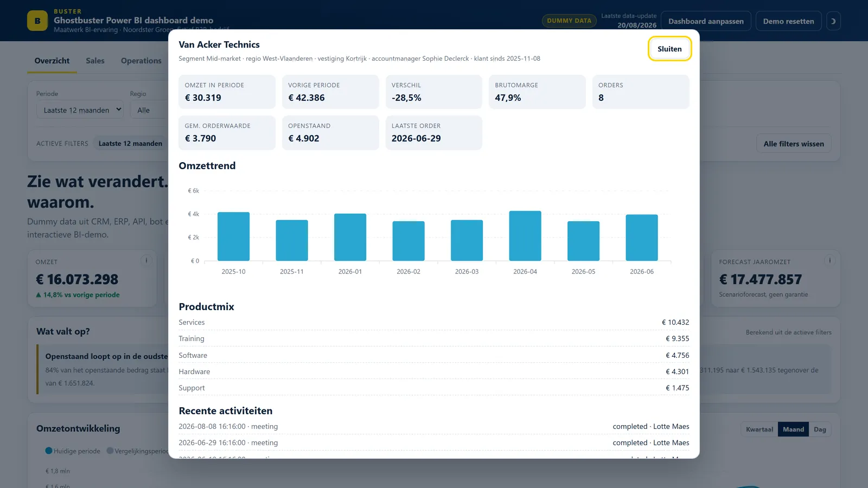The image size is (868, 488).
Task: Click the Brutomarge 47,9% card
Action: pyautogui.click(x=537, y=92)
